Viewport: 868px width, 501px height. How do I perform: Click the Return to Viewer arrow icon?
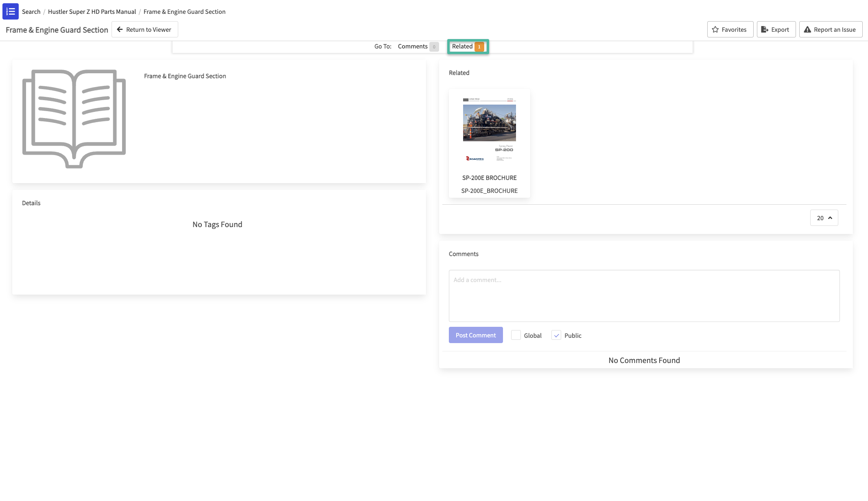[120, 30]
